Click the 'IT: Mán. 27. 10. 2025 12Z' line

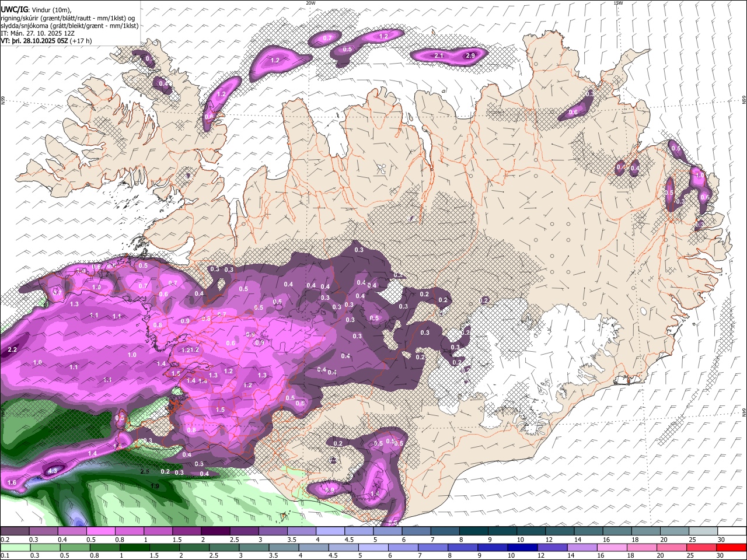click(37, 34)
